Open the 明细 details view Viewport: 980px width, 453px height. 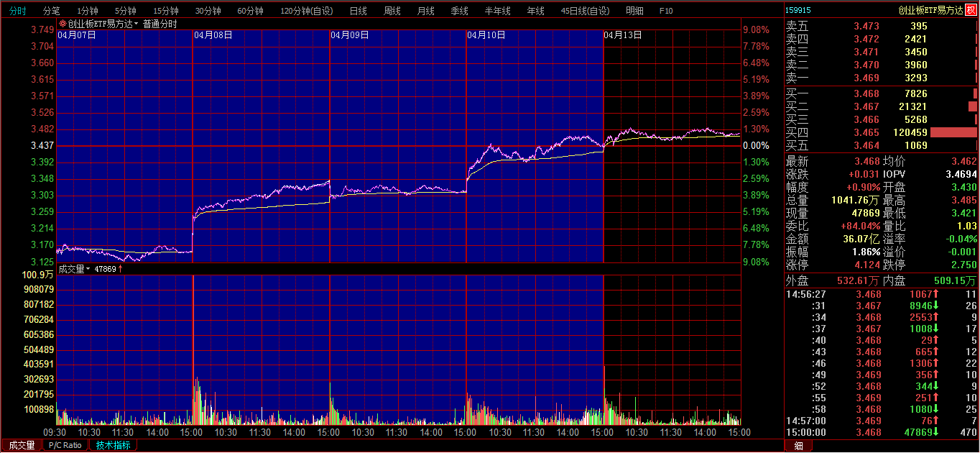point(634,11)
